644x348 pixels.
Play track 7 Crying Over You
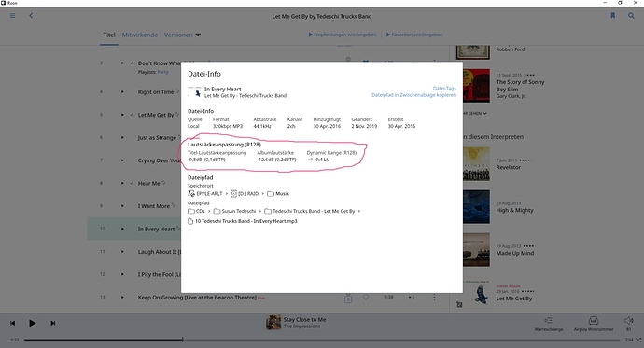coord(122,160)
